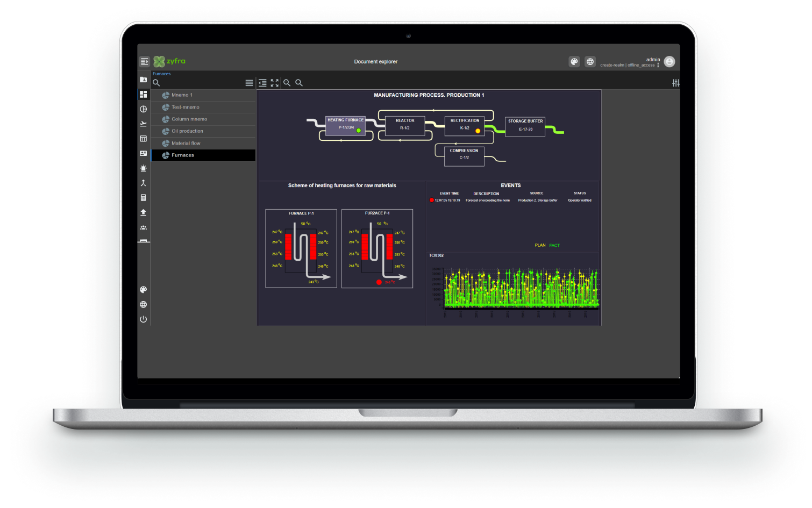
Task: Toggle the main navigation menu button
Action: pyautogui.click(x=144, y=62)
